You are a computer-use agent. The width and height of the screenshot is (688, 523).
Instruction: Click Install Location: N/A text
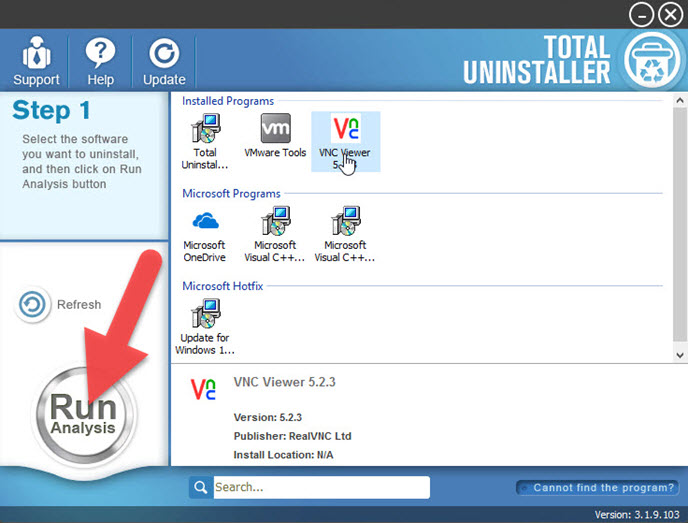(x=283, y=455)
